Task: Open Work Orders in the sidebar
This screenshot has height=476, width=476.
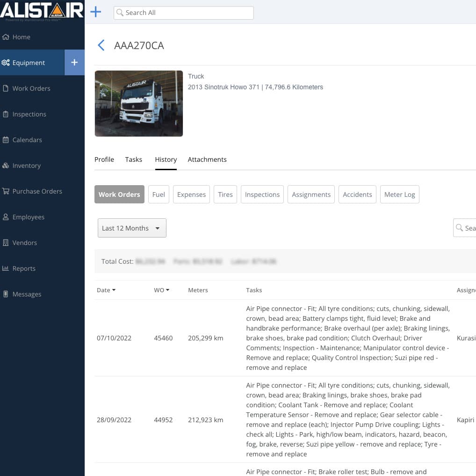Action: click(31, 88)
